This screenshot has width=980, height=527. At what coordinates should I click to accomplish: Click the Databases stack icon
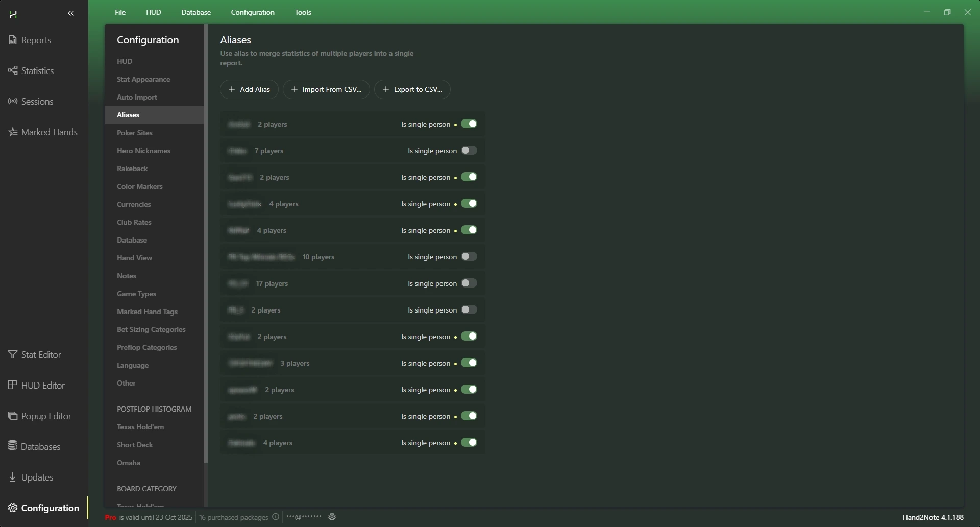tap(13, 446)
